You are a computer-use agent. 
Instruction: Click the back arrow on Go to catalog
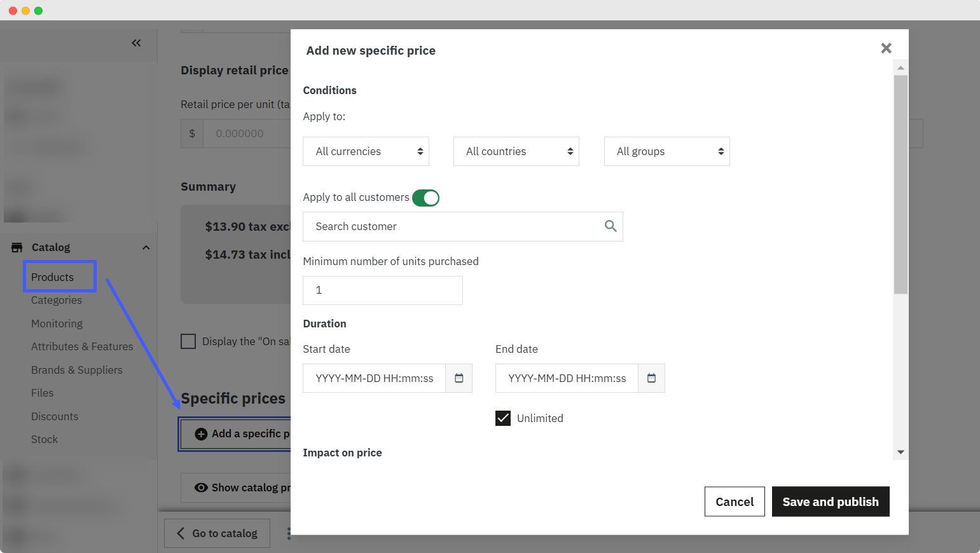pos(181,533)
